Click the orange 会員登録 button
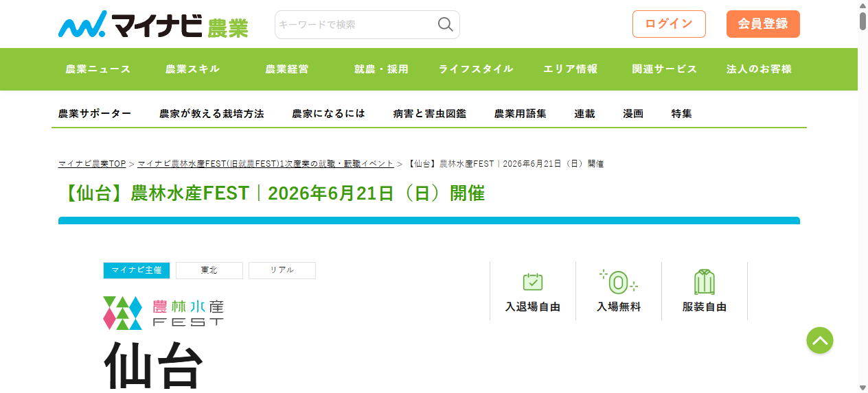 pos(763,24)
